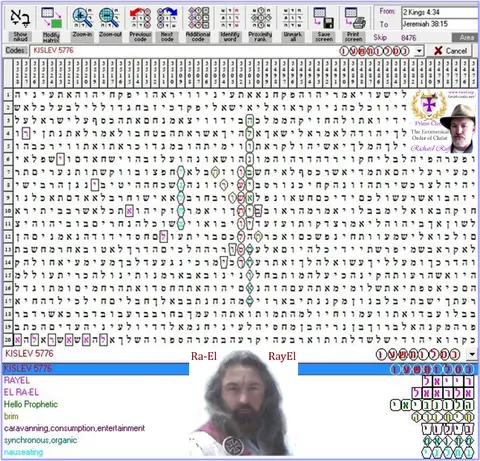The height and width of the screenshot is (461, 480).
Task: Click the Unmark all icon
Action: click(x=292, y=19)
